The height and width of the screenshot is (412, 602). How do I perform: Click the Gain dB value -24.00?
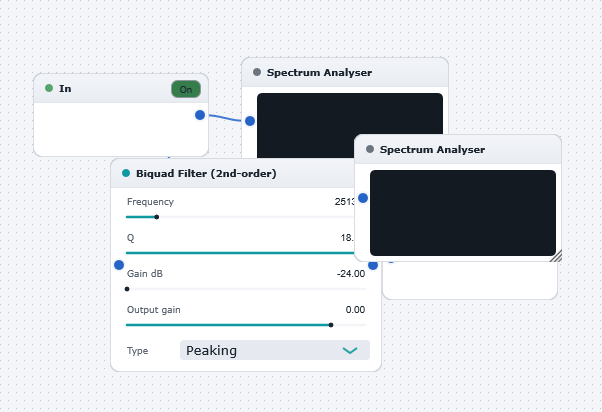(351, 274)
